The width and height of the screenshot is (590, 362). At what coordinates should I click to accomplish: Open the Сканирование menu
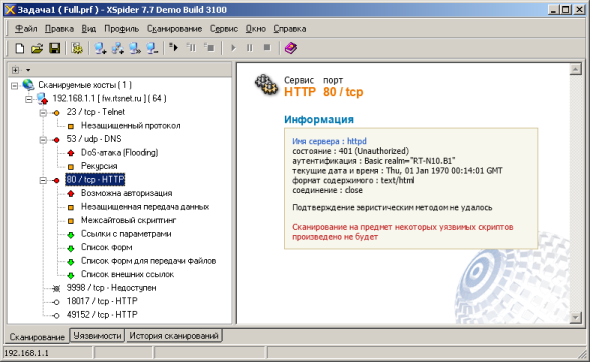click(x=174, y=29)
